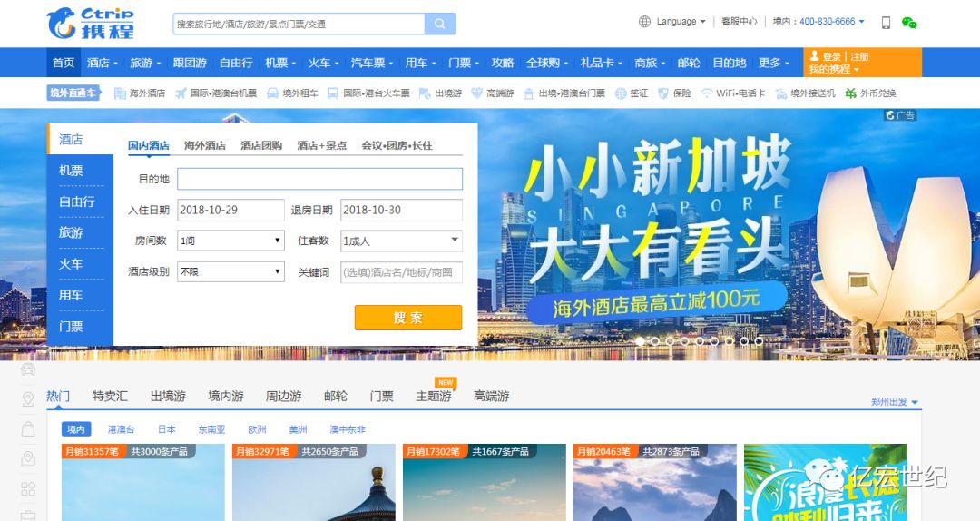Open 国际·港澳台机票 flight link
The height and width of the screenshot is (521, 980).
click(x=216, y=93)
